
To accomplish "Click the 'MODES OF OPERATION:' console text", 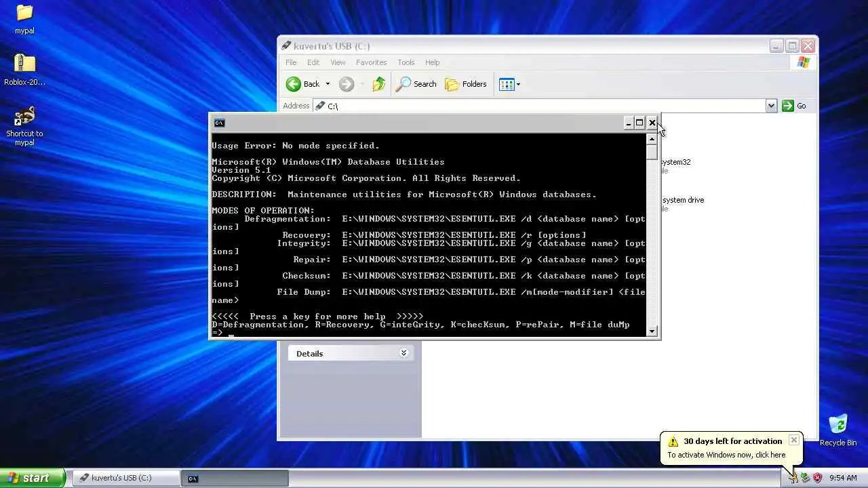I will 263,211.
